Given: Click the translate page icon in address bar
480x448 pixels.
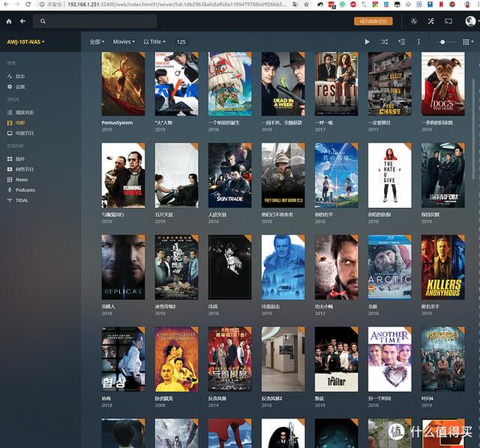Looking at the screenshot, I should (x=295, y=5).
